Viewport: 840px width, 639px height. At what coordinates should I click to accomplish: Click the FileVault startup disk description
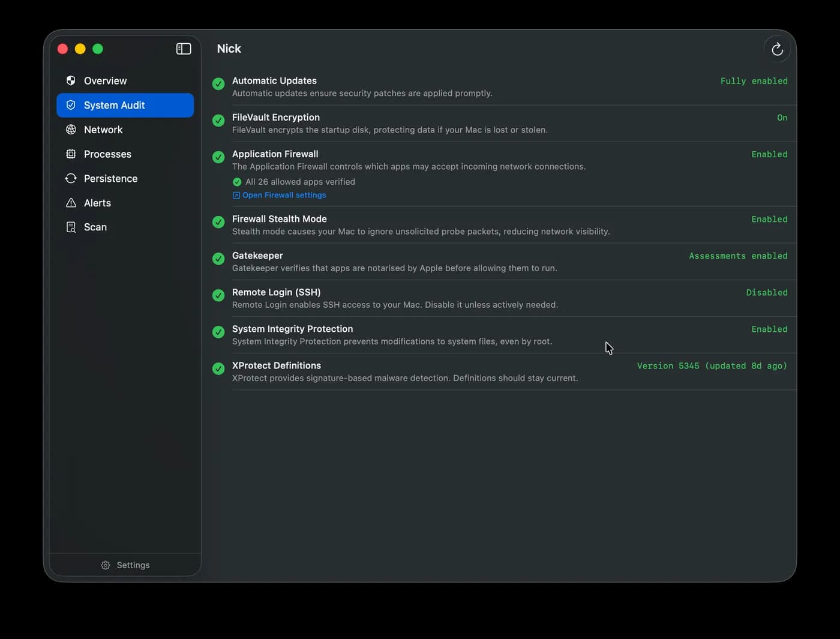pyautogui.click(x=390, y=130)
